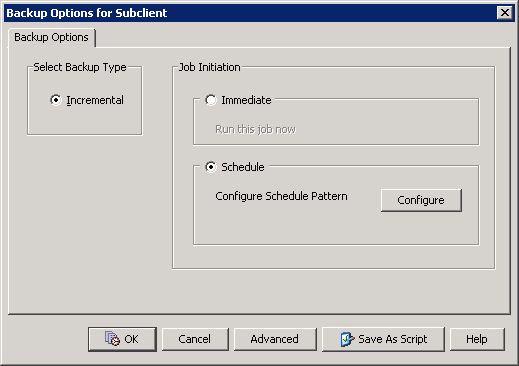Open the Configure schedule pattern button

pos(421,200)
